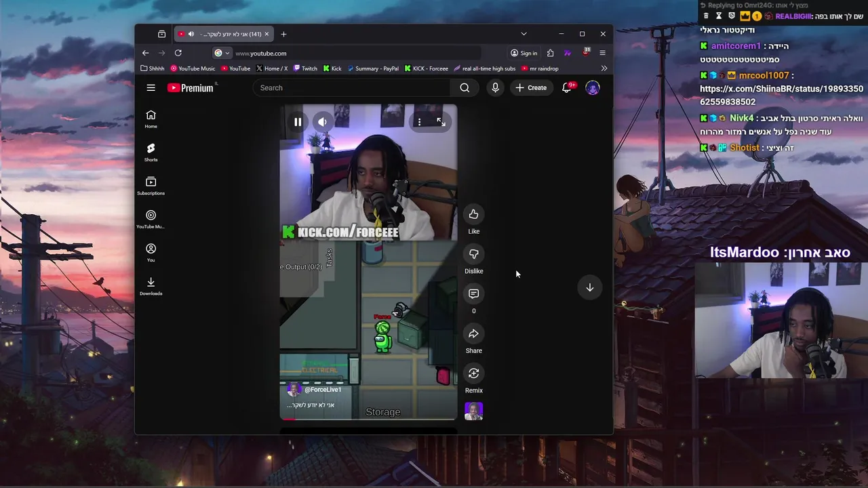Open the YouTube account avatar menu

pos(593,87)
